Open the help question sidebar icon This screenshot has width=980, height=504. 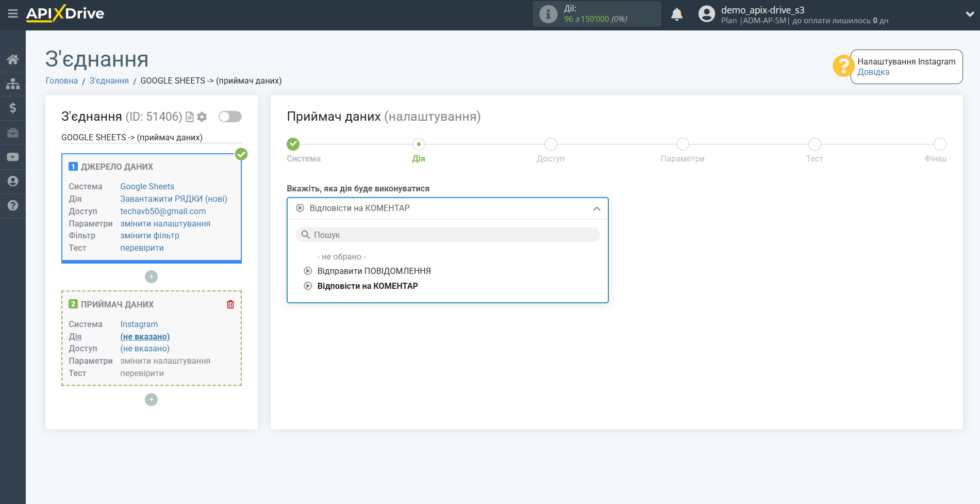click(x=13, y=205)
